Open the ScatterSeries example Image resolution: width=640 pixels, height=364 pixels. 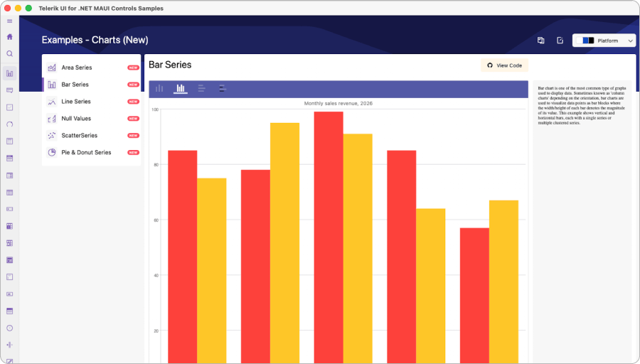point(92,136)
